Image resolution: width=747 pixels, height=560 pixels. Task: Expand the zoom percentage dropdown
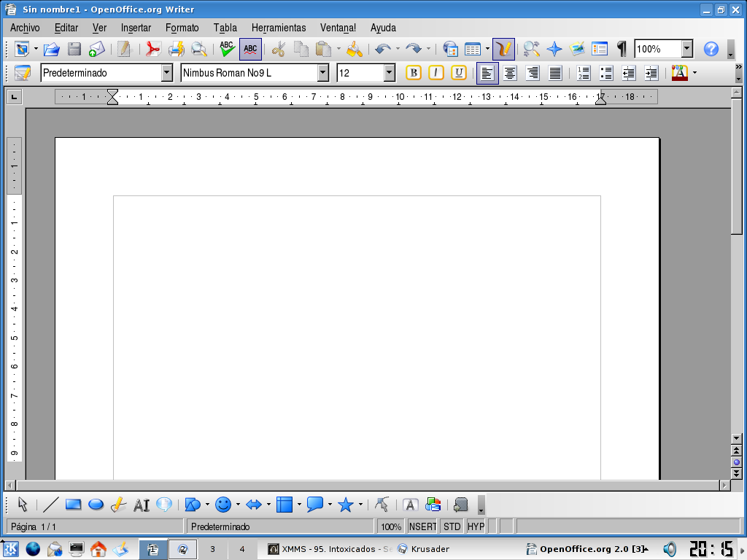point(686,50)
